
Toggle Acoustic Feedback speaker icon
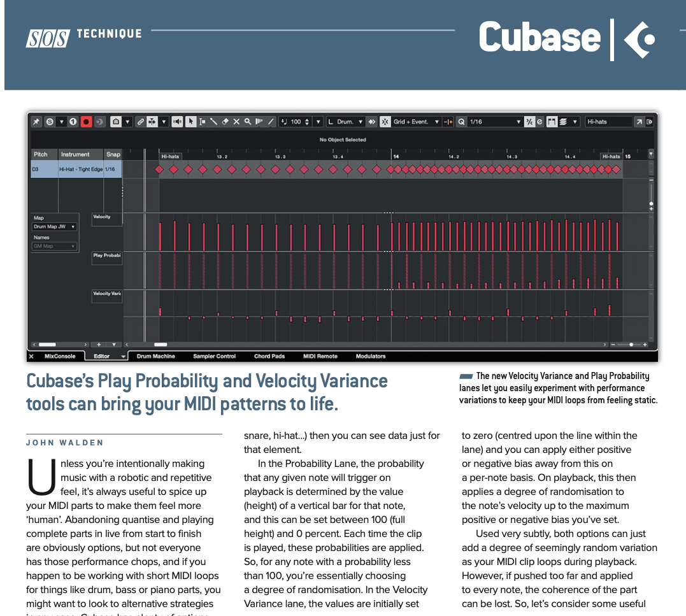177,122
